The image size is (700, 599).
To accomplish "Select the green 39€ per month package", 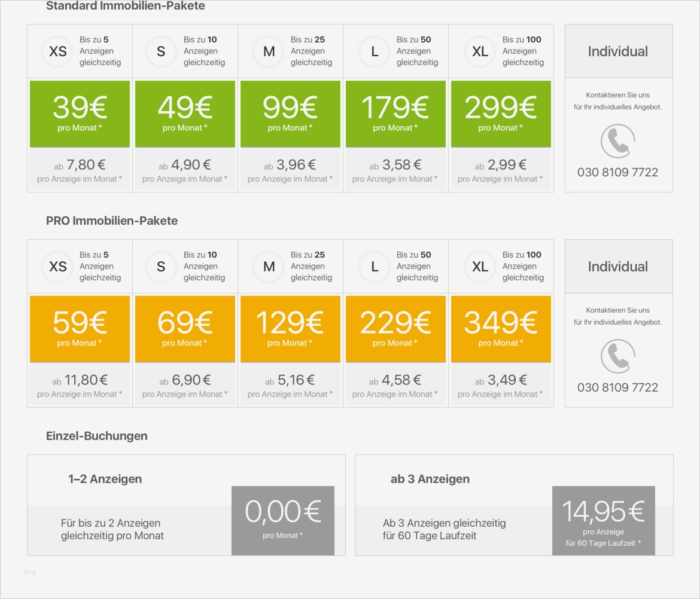I will click(80, 114).
